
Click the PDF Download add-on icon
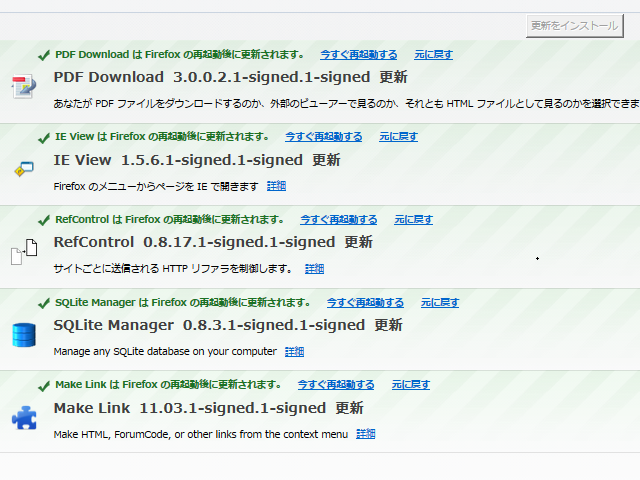[24, 86]
